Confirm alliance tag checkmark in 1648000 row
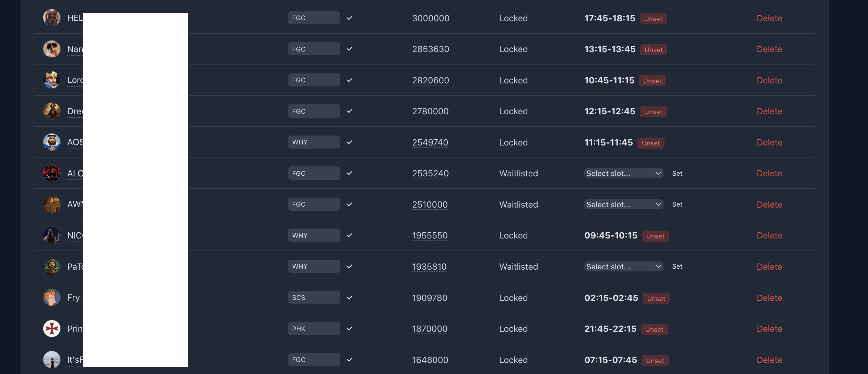Image resolution: width=868 pixels, height=374 pixels. [350, 360]
